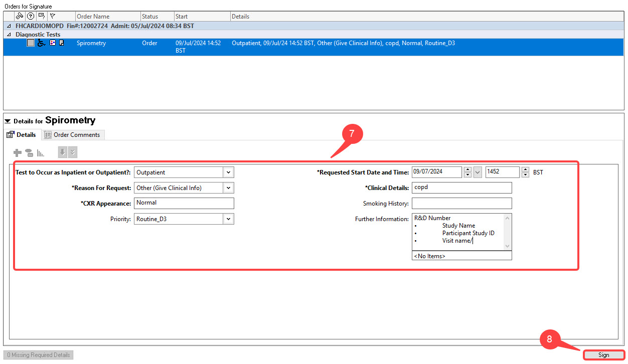This screenshot has height=364, width=628.
Task: Click the document icon on Spirometry row
Action: [x=61, y=43]
